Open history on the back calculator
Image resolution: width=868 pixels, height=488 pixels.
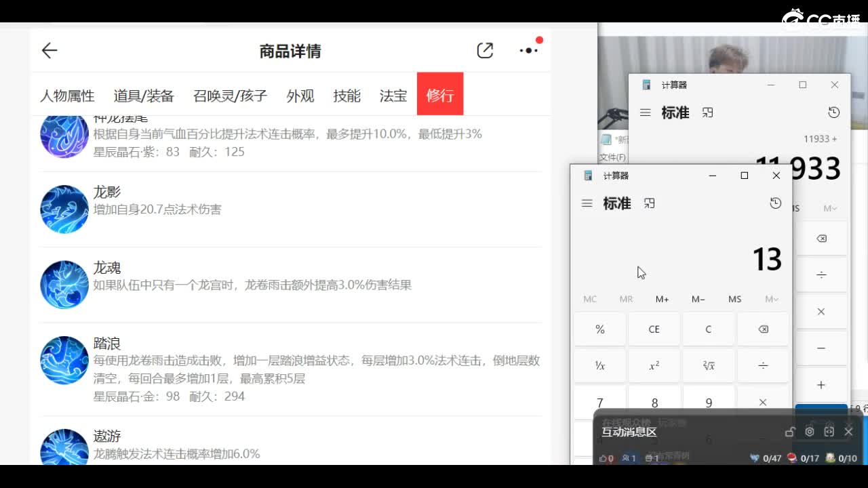[x=834, y=113]
